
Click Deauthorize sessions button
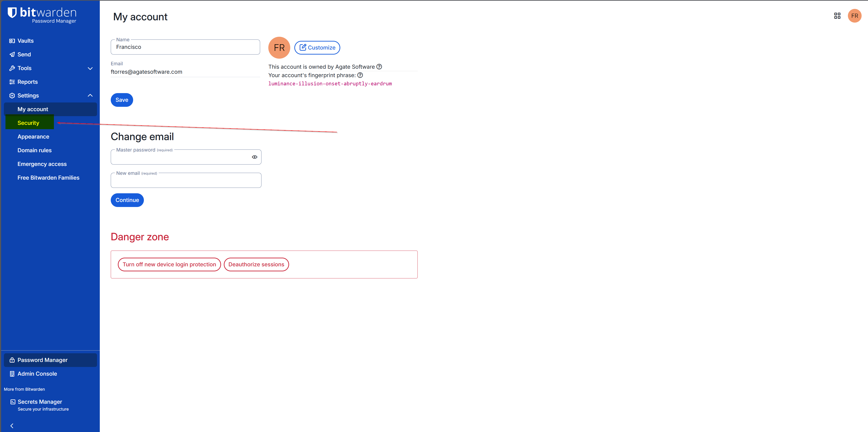pos(256,264)
